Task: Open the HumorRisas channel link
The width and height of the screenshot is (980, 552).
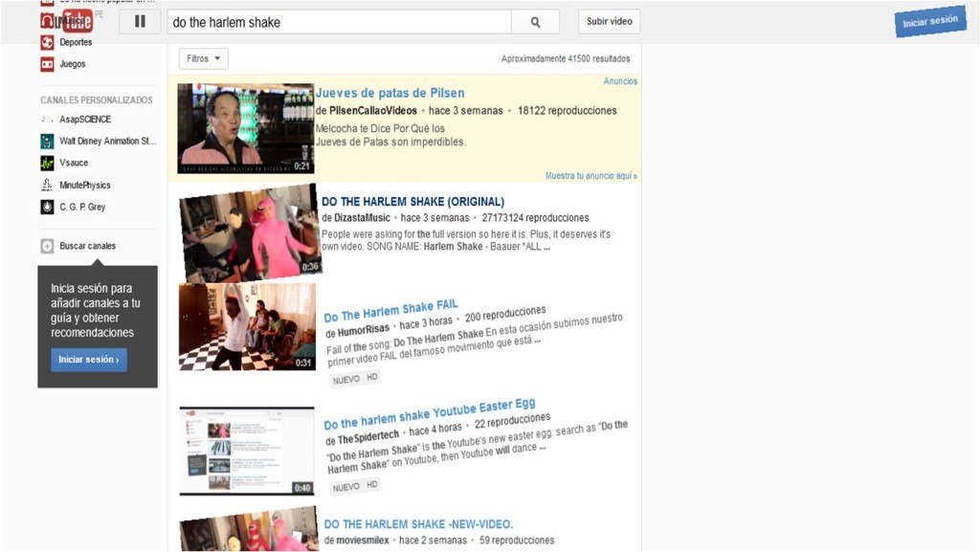Action: coord(363,330)
